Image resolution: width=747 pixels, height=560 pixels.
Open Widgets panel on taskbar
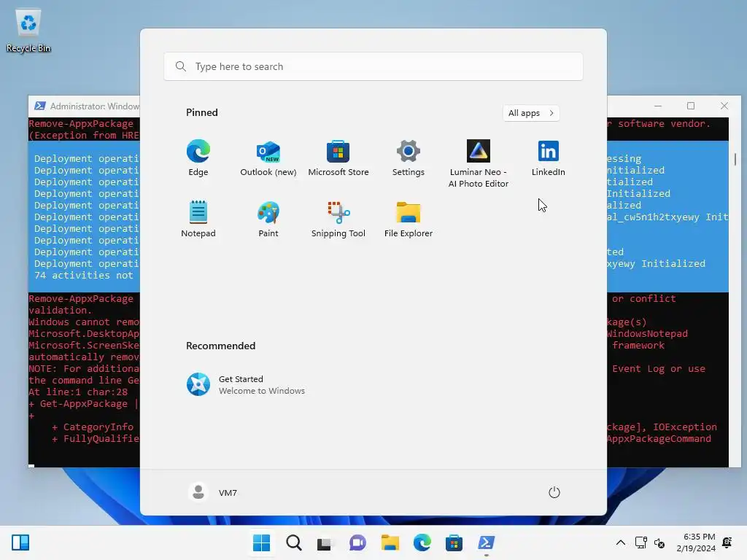point(20,542)
